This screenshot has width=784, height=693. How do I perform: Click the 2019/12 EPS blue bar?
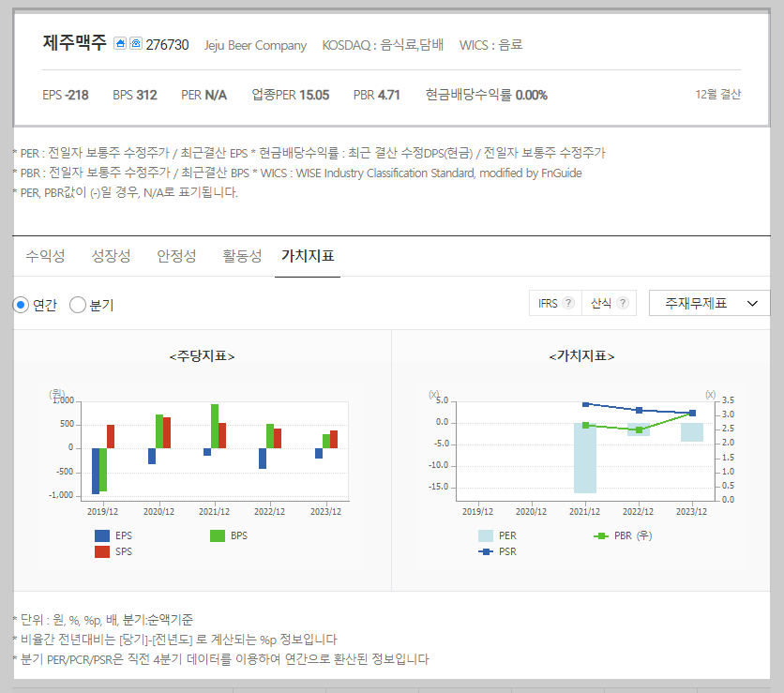[96, 471]
